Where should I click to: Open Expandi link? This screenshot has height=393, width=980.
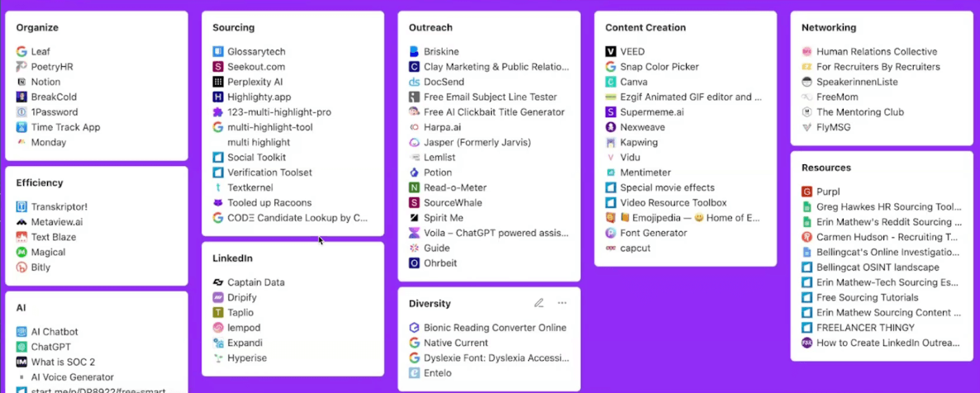245,343
